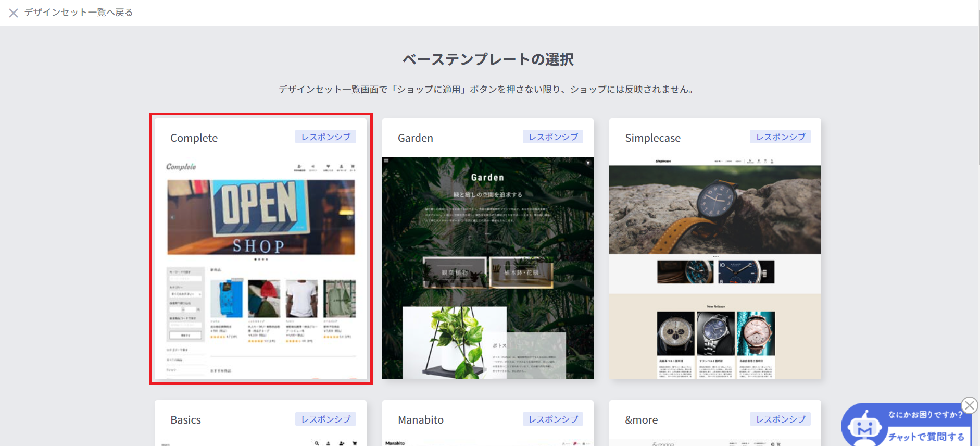Viewport: 980px width, 446px height.
Task: Select the Complete template preview image
Action: [x=260, y=268]
